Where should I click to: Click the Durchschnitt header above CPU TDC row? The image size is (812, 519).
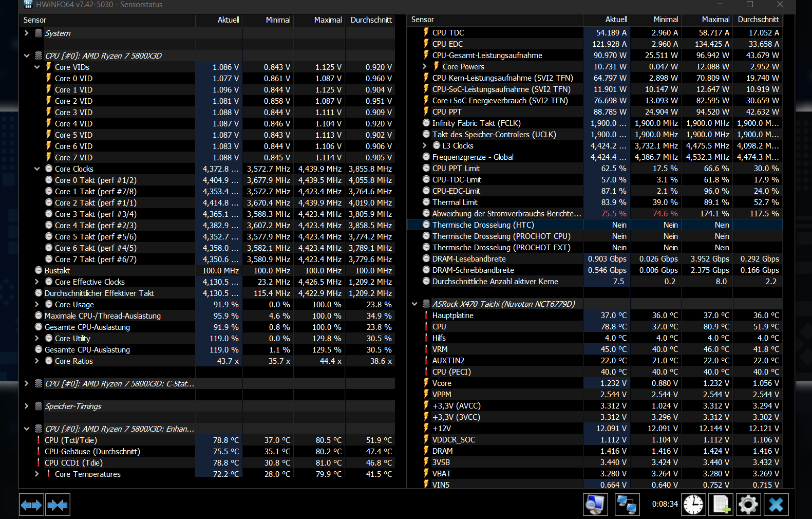point(758,20)
